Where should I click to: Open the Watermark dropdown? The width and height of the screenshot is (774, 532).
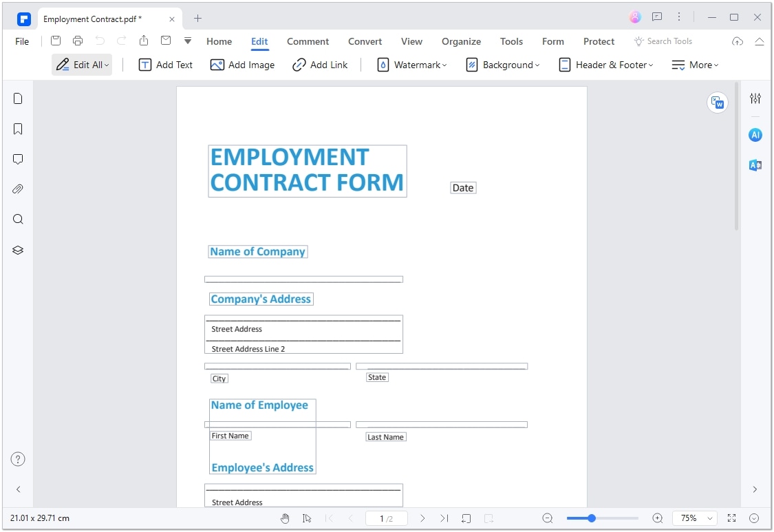click(412, 65)
